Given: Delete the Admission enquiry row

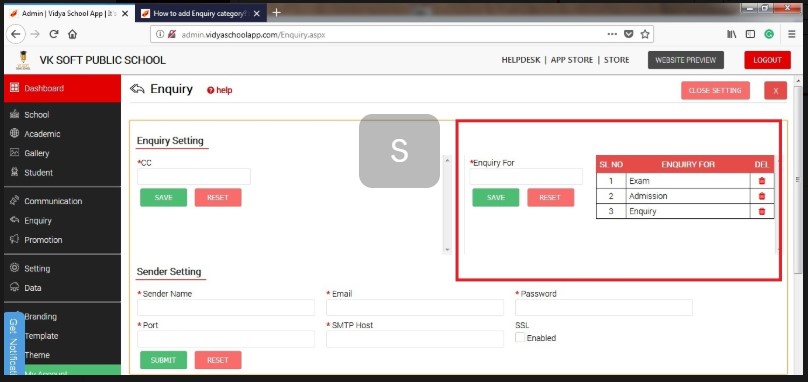Looking at the screenshot, I should coord(762,196).
